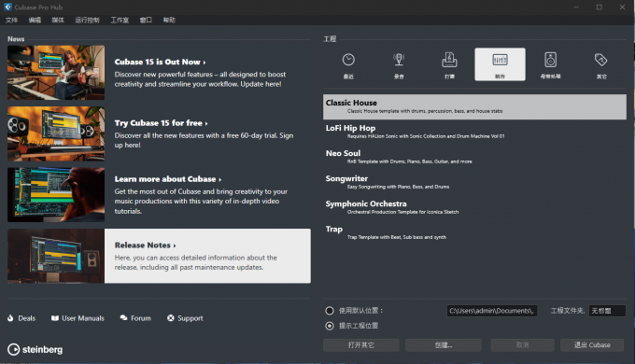This screenshot has width=635, height=364.
Task: Maximize the Cubase Pro Hub window
Action: (600, 7)
